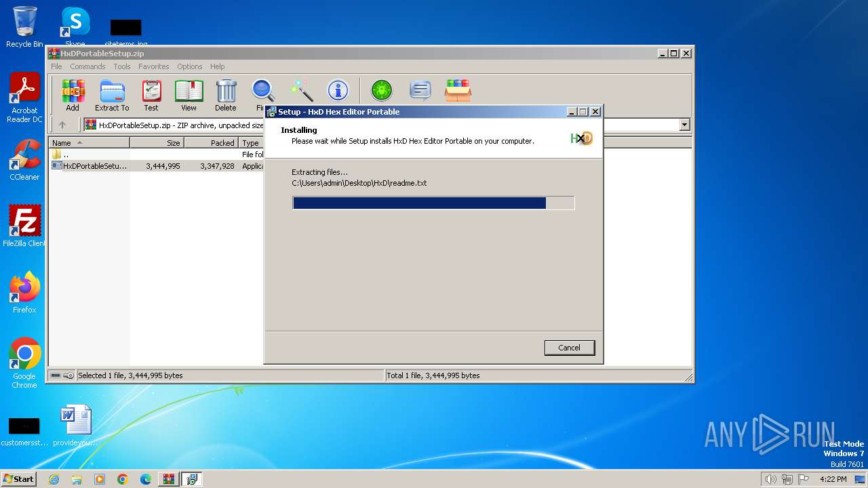
Task: Click 'Total 1 file' status text
Action: [433, 375]
